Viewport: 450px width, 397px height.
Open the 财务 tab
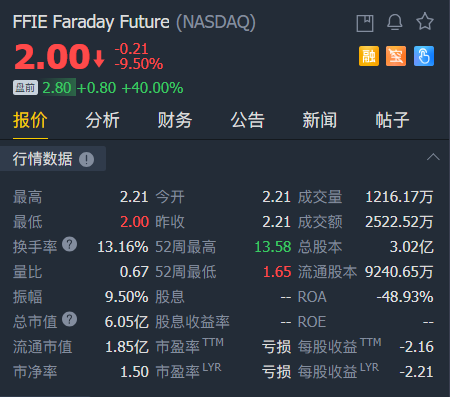(175, 120)
